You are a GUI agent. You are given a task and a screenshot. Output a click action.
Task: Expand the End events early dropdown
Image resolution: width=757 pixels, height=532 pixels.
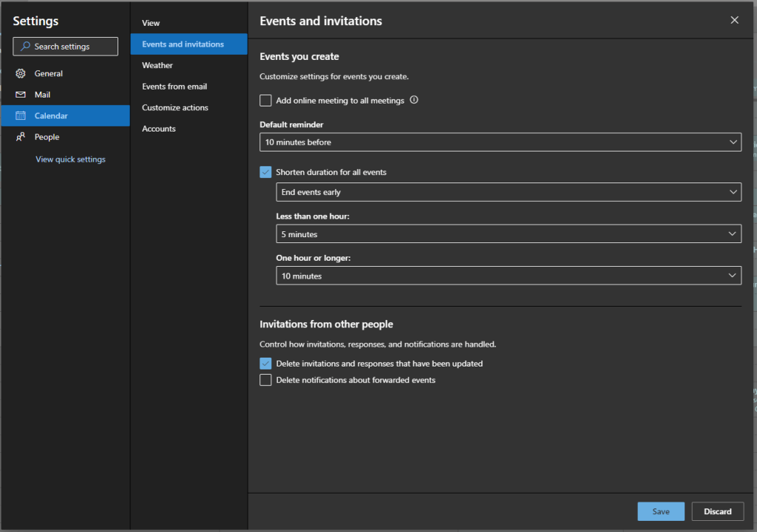(507, 192)
